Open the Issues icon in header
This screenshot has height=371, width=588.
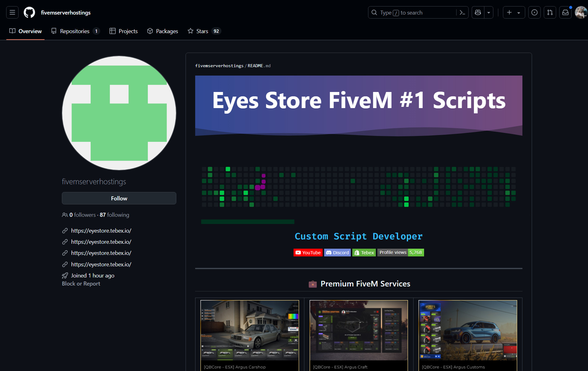(x=534, y=12)
